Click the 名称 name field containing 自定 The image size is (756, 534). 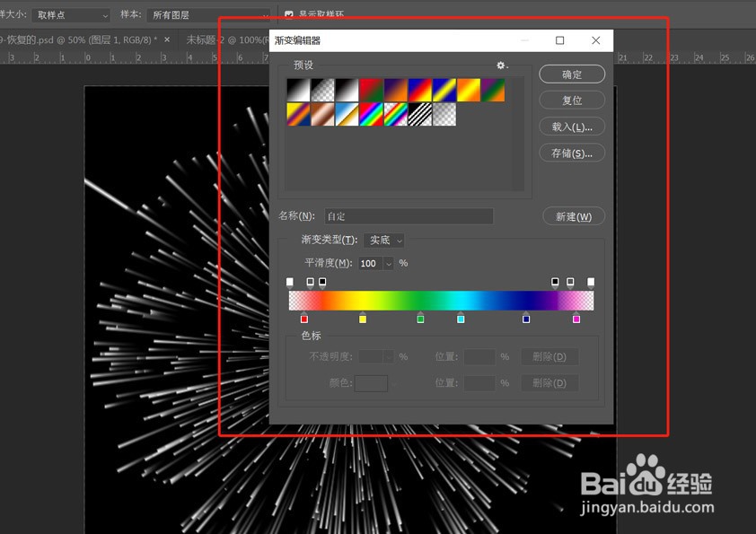pos(409,216)
